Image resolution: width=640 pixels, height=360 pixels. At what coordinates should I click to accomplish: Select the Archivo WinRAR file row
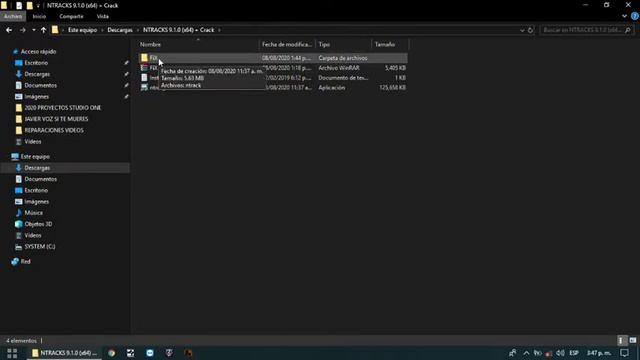click(x=273, y=68)
